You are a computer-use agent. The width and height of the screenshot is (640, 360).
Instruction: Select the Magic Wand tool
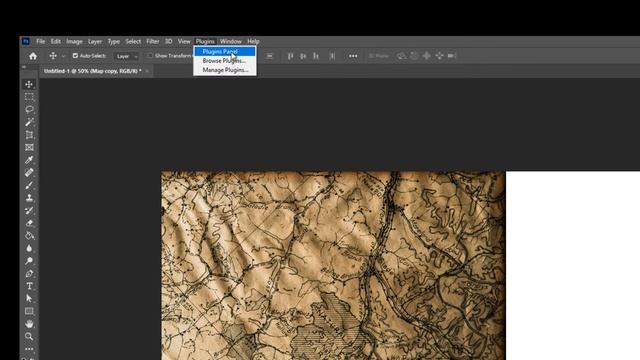[x=29, y=122]
